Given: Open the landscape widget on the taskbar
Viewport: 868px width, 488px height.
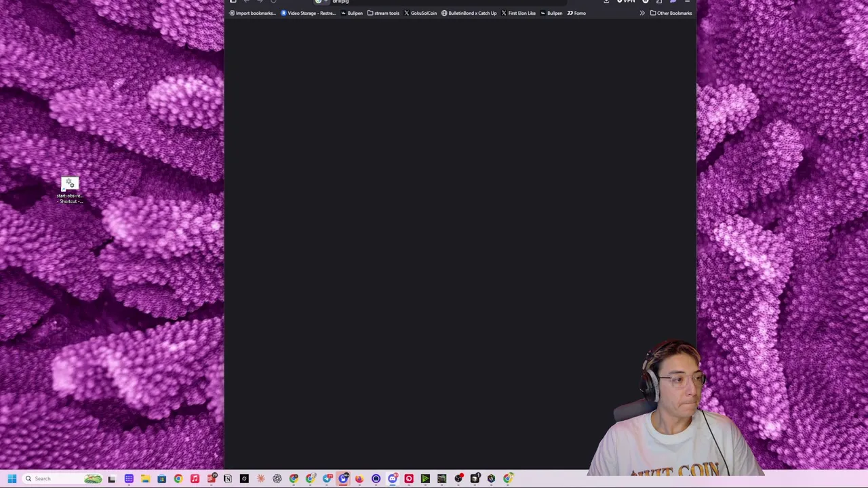Looking at the screenshot, I should tap(93, 479).
